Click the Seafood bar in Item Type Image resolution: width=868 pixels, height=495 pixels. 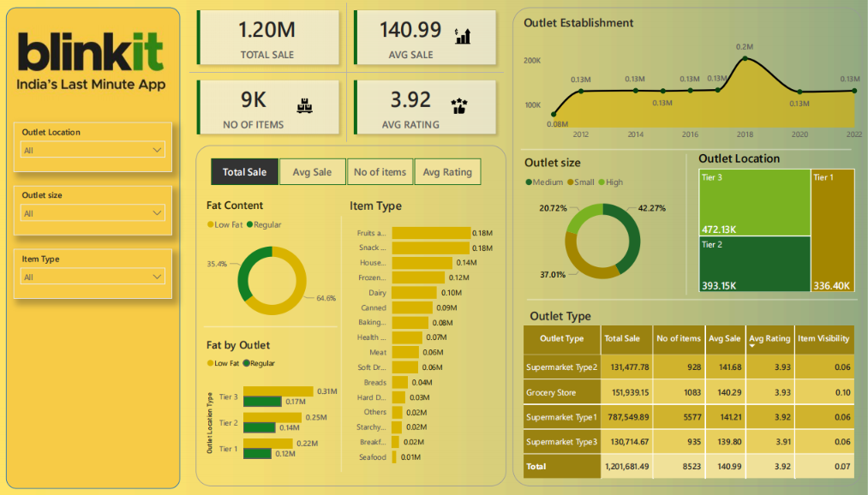[x=394, y=456]
